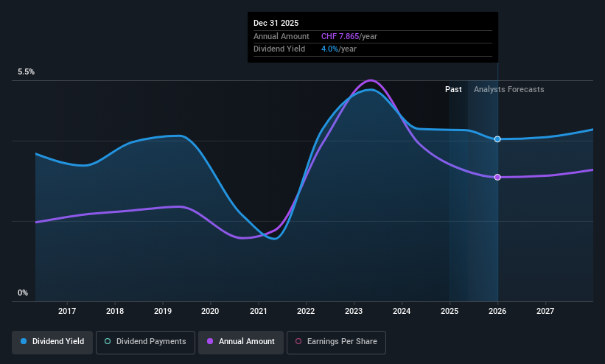Click the 2017 x-axis label
Image resolution: width=605 pixels, height=364 pixels.
[67, 311]
